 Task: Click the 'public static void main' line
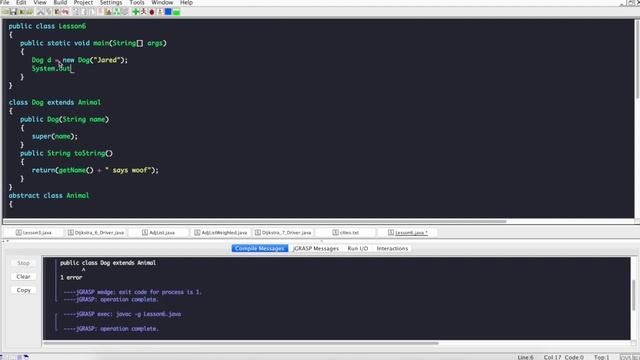[93, 43]
